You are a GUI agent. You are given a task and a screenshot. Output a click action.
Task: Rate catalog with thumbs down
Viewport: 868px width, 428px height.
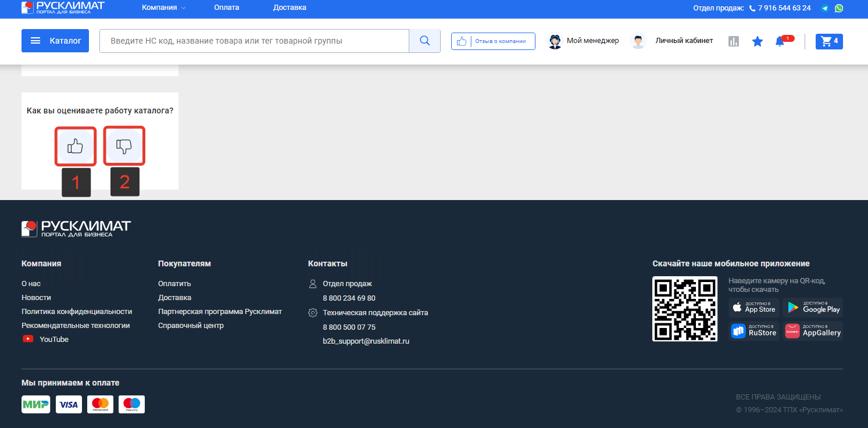pyautogui.click(x=124, y=146)
